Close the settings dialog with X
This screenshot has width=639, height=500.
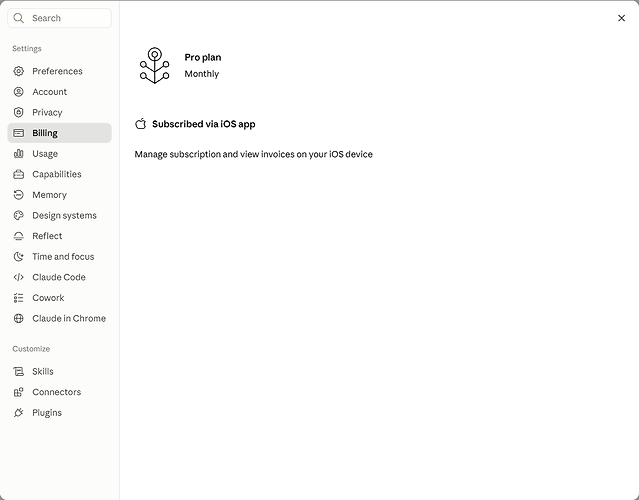pyautogui.click(x=621, y=18)
